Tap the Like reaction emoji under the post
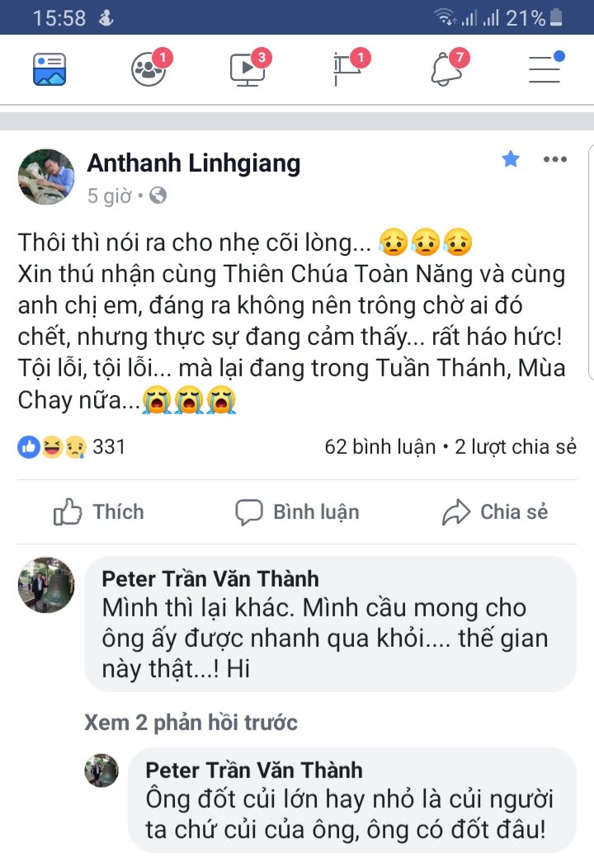Viewport: 594px width, 868px height. coord(27,446)
